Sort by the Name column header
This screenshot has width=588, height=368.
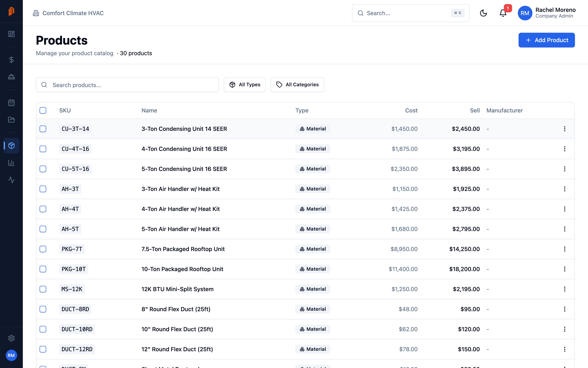(x=149, y=110)
